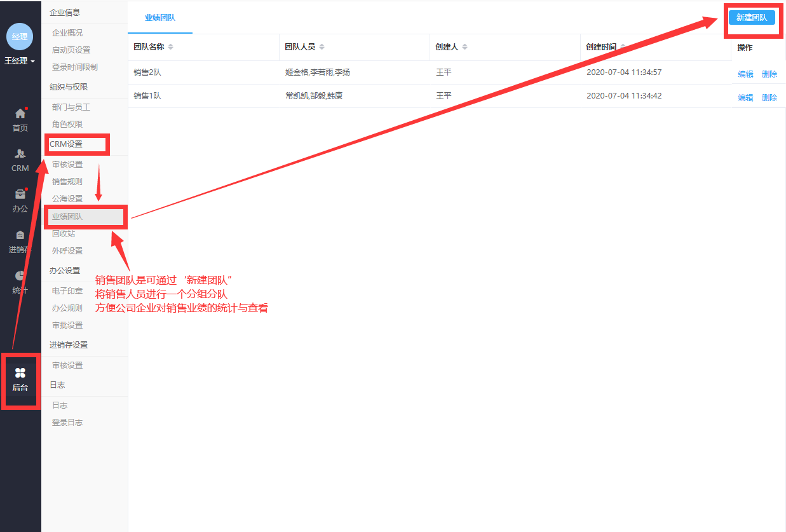Click the CRM设置 section header

click(66, 144)
